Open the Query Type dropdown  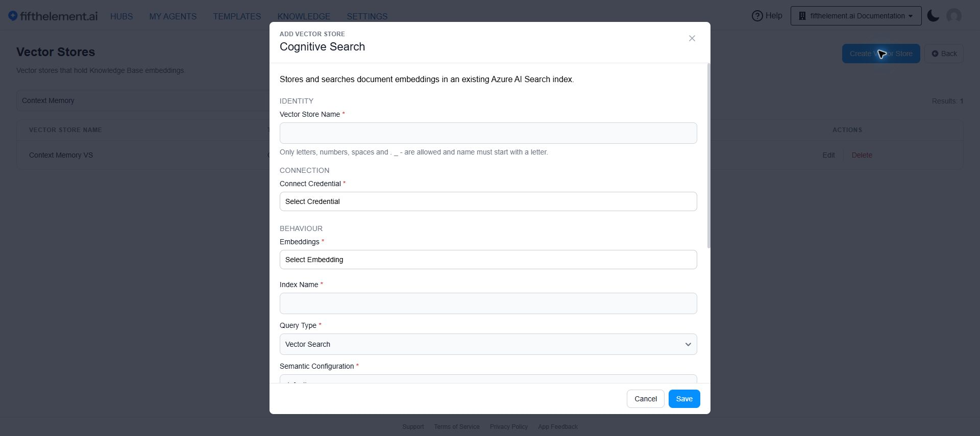[x=488, y=344]
